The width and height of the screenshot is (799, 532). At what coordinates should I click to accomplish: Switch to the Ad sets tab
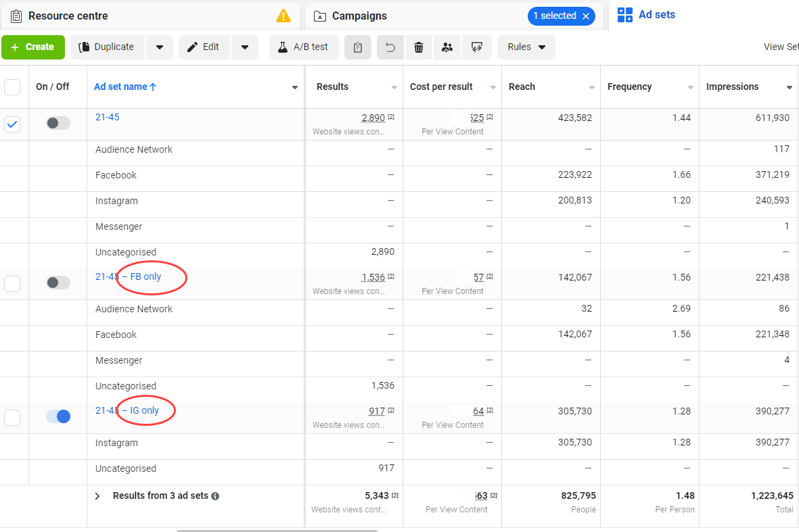click(x=646, y=15)
